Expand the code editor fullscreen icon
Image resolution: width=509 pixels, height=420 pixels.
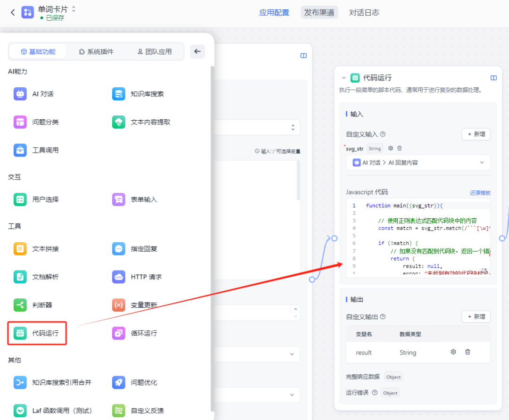[484, 270]
